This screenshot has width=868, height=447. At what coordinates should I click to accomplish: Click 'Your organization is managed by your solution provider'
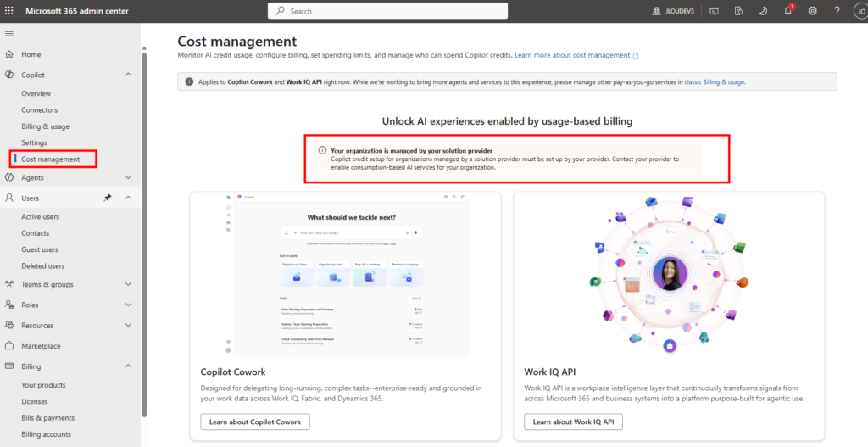tap(411, 151)
